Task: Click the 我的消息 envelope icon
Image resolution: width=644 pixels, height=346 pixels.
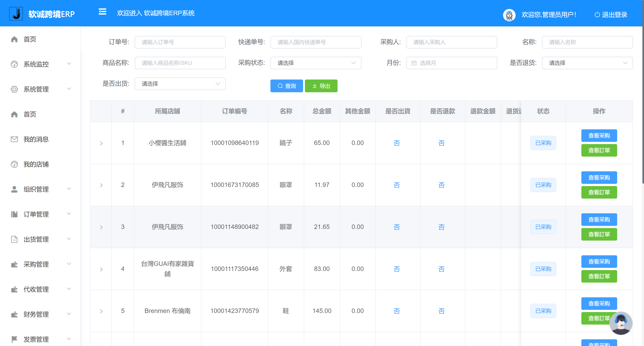Action: [14, 139]
